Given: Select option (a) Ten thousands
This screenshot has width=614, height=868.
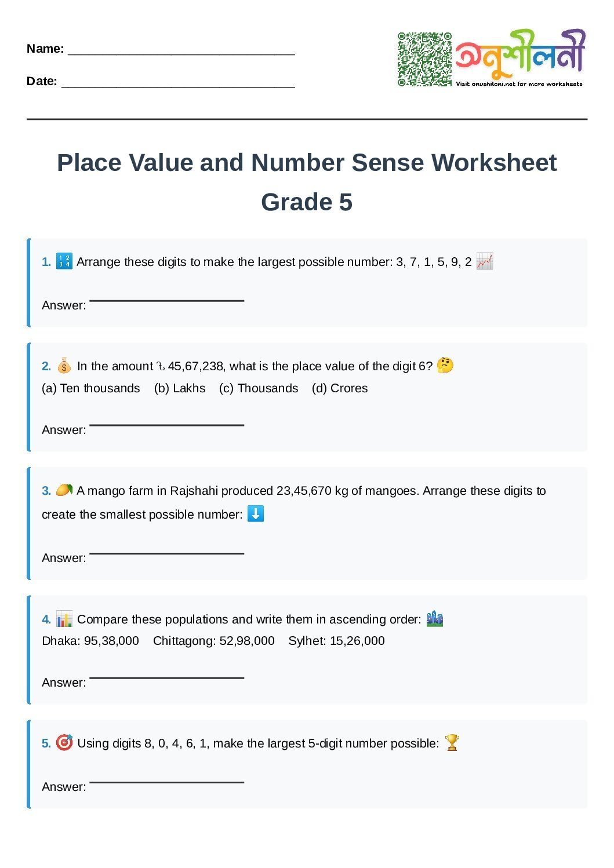Looking at the screenshot, I should (91, 388).
